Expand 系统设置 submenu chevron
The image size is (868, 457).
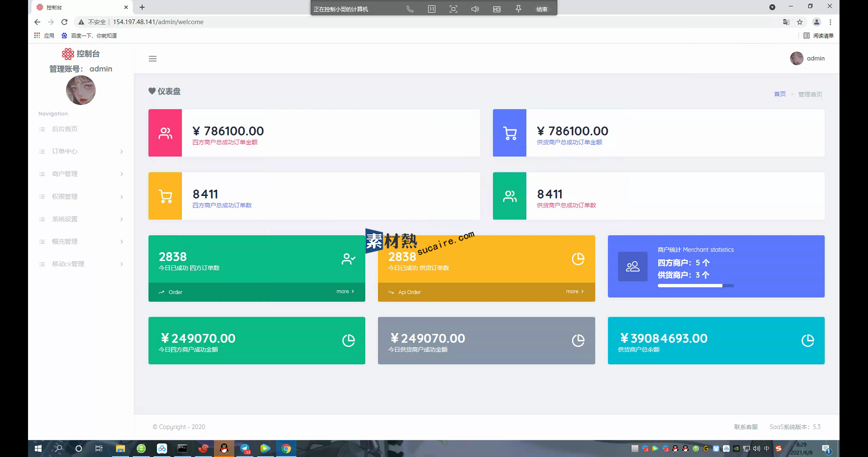tap(122, 219)
